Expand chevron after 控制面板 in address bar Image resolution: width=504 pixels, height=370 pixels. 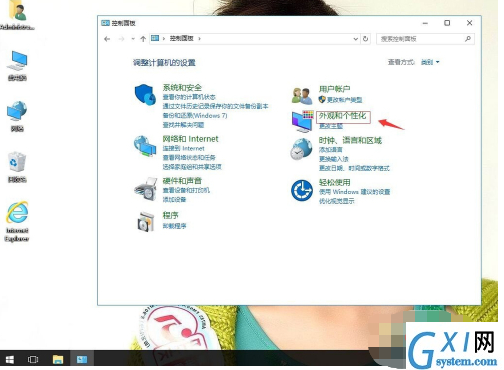(199, 39)
